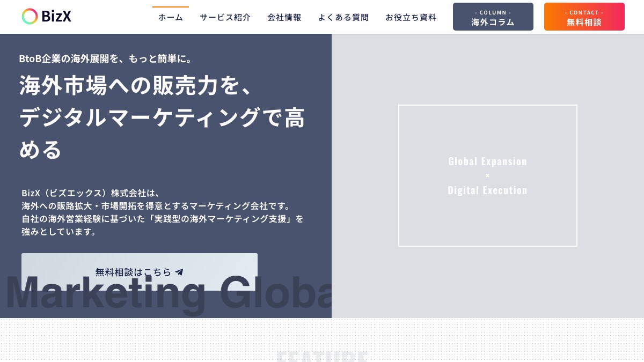
Task: Click the text BizX（ビズエックス）株式会社は、
Action: pos(91,193)
